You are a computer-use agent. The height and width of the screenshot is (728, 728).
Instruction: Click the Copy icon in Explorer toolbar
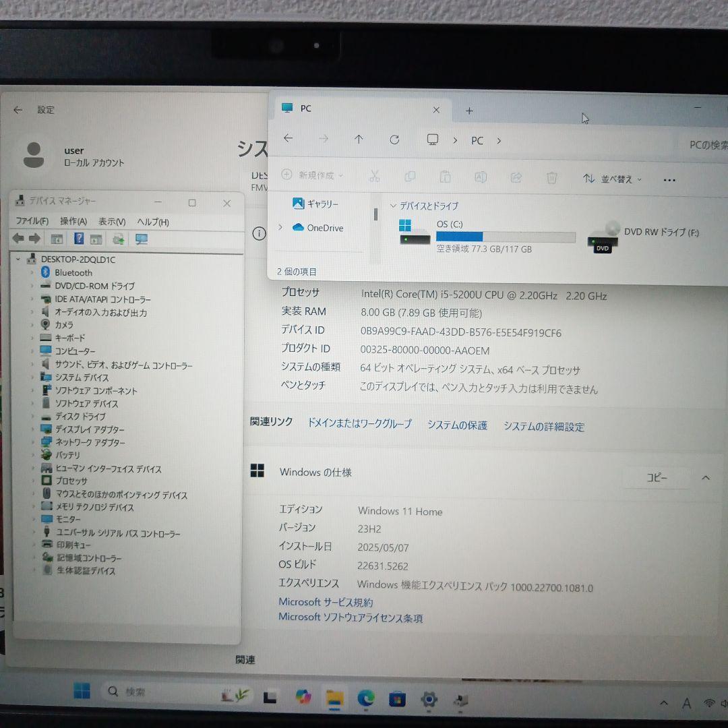(410, 177)
